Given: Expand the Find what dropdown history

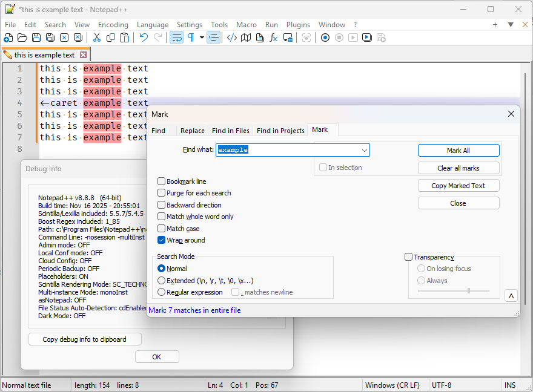Looking at the screenshot, I should click(x=365, y=150).
